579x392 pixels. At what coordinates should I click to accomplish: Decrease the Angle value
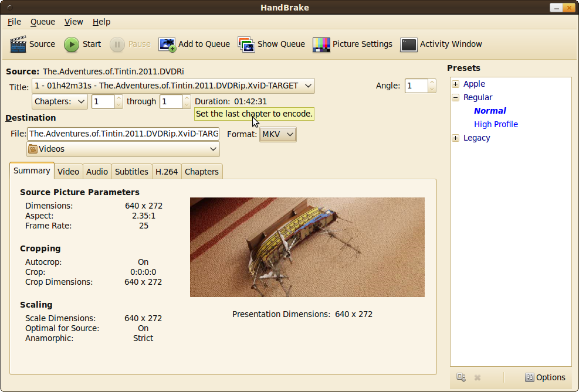pyautogui.click(x=432, y=89)
